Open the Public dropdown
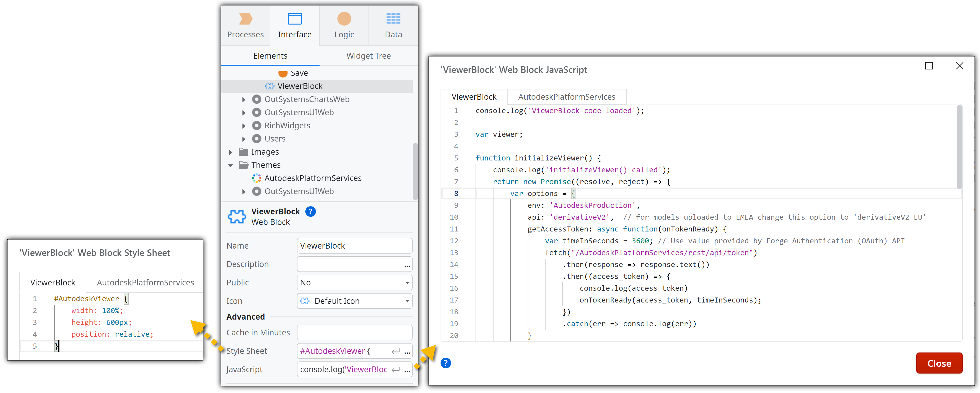This screenshot has width=980, height=393. [354, 282]
